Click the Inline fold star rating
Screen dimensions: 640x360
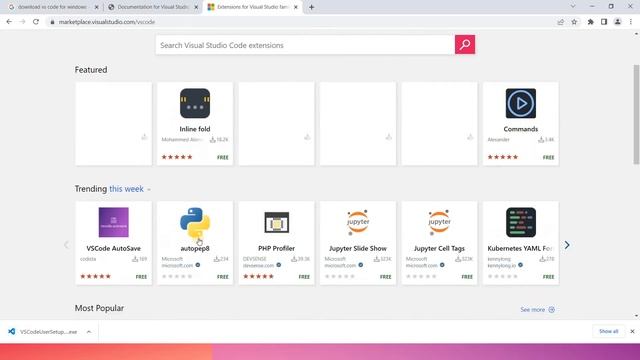177,157
